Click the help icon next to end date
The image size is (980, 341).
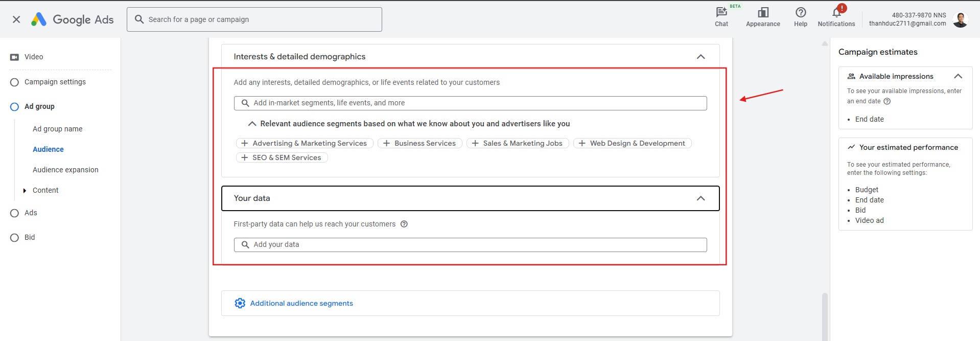pyautogui.click(x=887, y=101)
